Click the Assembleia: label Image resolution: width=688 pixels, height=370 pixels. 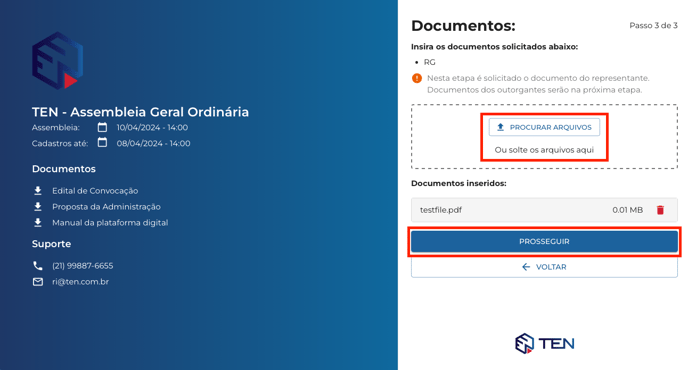tap(56, 128)
